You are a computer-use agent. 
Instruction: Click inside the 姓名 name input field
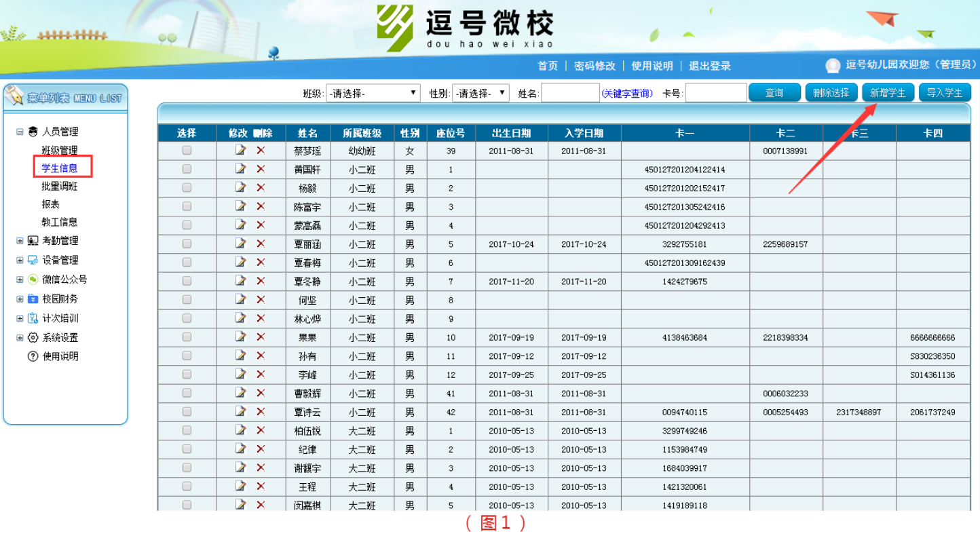point(570,92)
